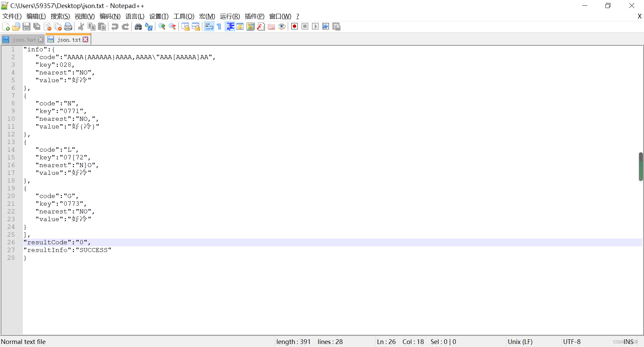Image resolution: width=644 pixels, height=347 pixels.
Task: Toggle Show All Characters pilcrow icon
Action: 219,27
